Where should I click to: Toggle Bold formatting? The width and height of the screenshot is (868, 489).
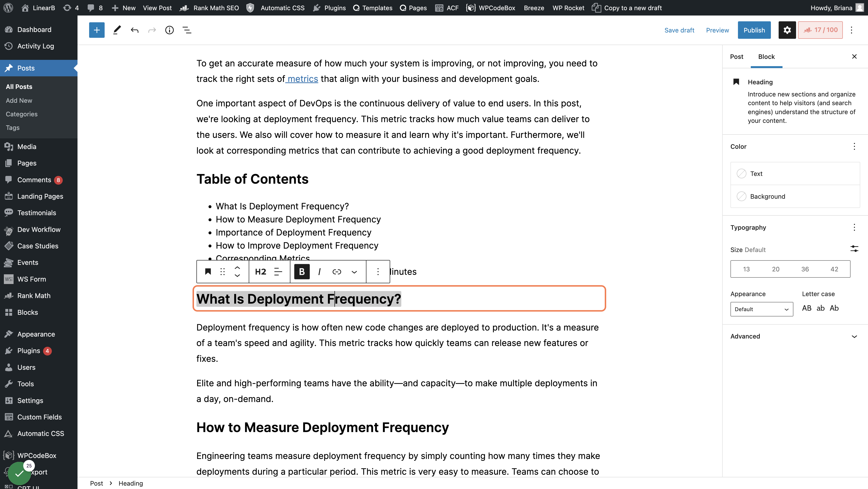(x=302, y=271)
